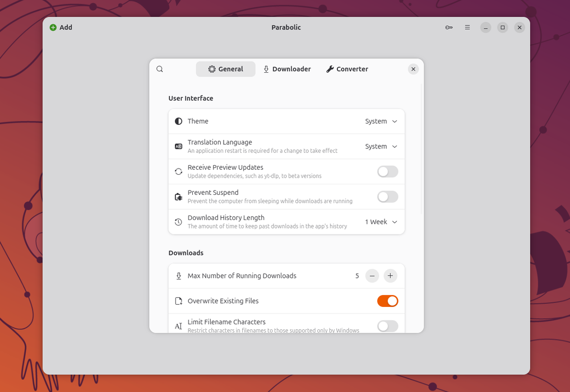This screenshot has width=570, height=392.
Task: Switch to the Downloader tab
Action: pos(287,69)
